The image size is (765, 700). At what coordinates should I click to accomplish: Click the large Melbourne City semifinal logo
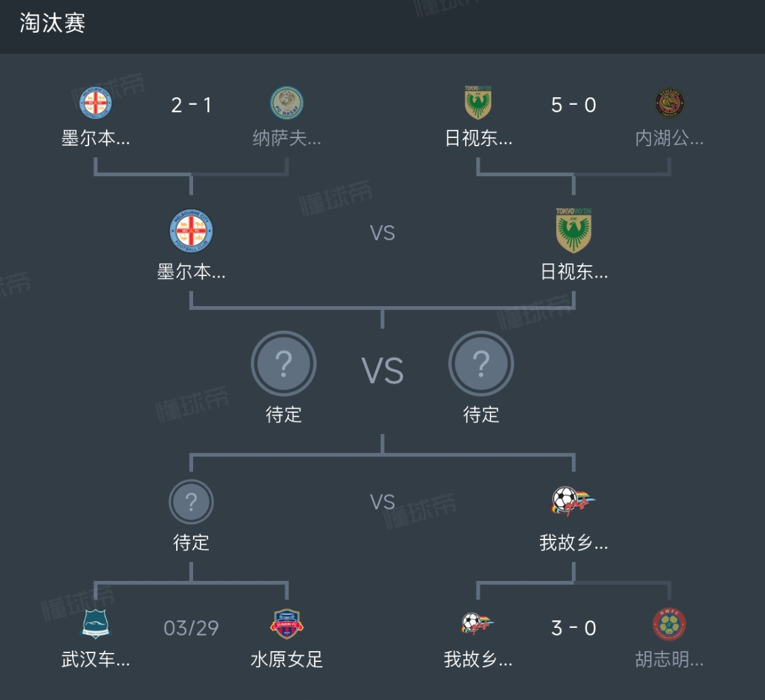(191, 231)
